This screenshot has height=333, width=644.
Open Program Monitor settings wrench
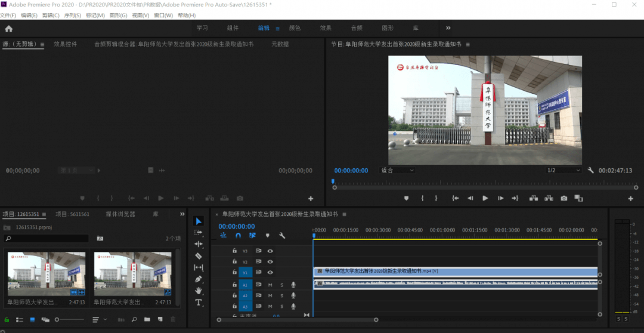[590, 170]
